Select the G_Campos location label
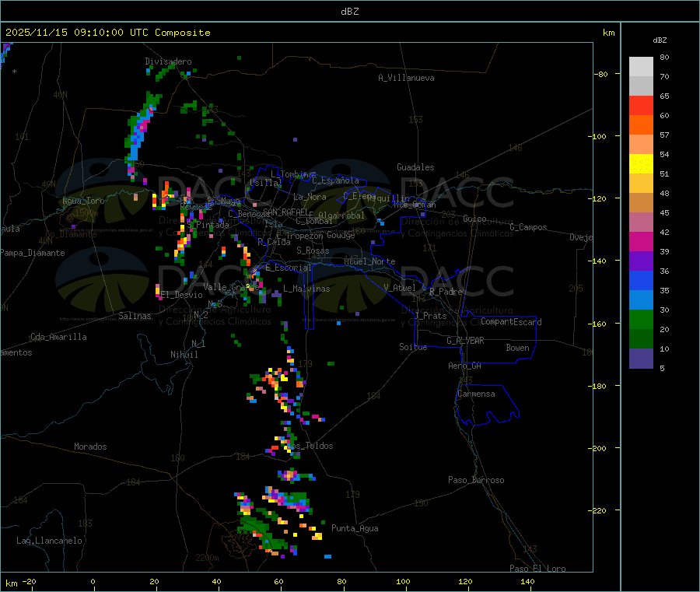700x592 pixels. (528, 227)
